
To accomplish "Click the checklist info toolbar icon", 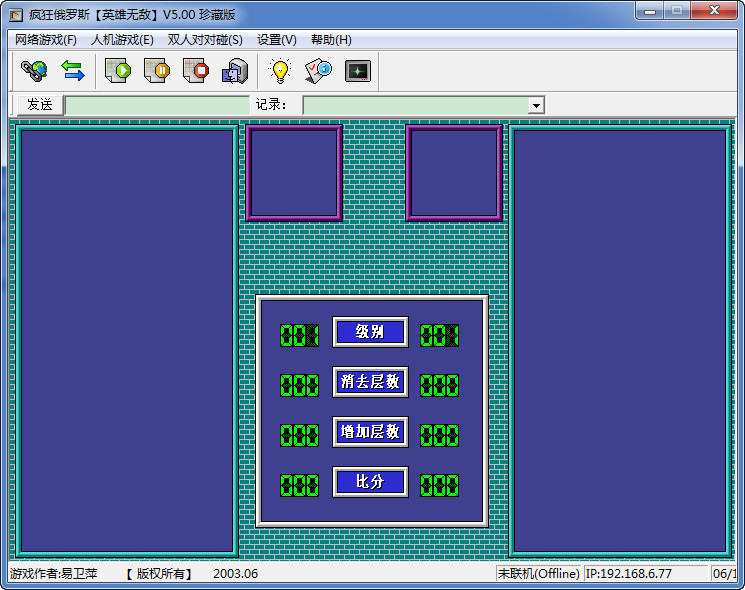I will coord(318,71).
